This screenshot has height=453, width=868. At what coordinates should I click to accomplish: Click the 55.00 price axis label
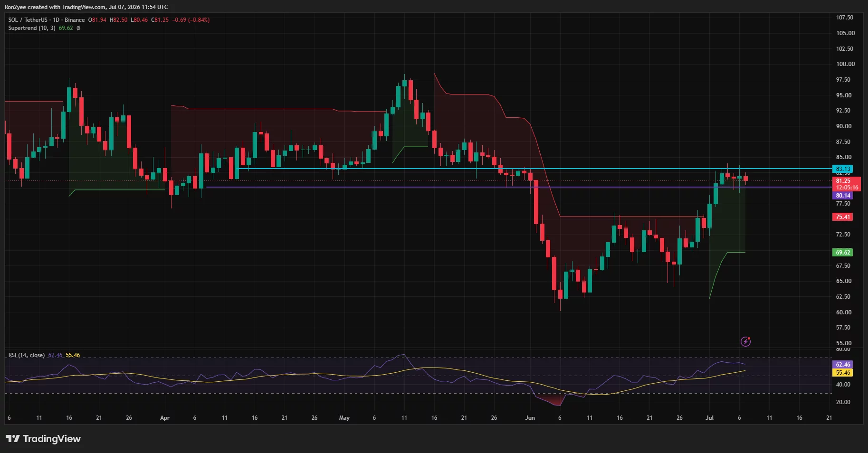[x=844, y=343]
